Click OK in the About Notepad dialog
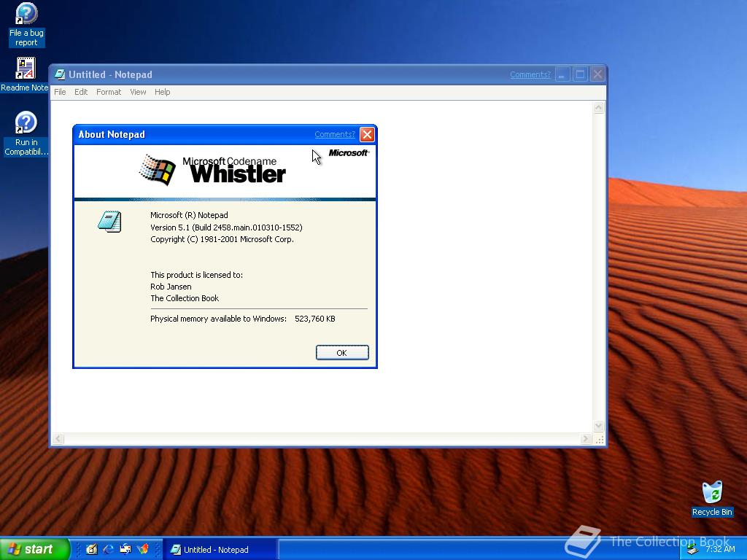747x560 pixels. [342, 352]
